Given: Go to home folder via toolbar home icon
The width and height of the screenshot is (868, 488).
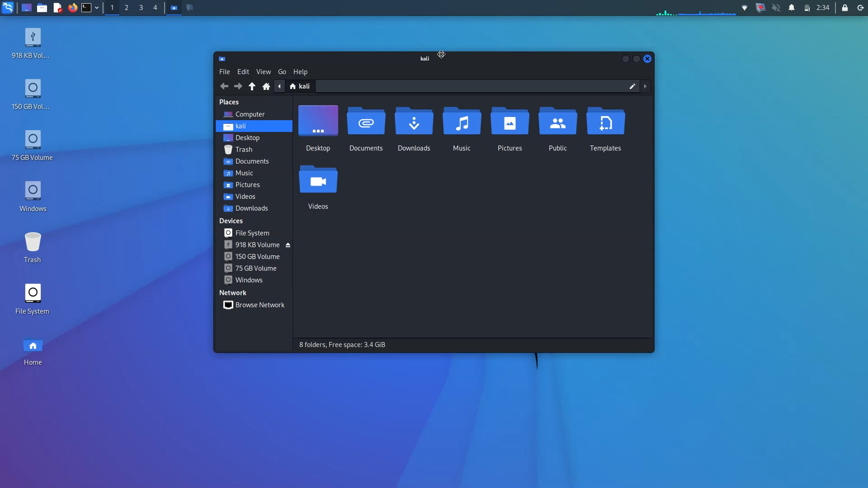Looking at the screenshot, I should (266, 86).
